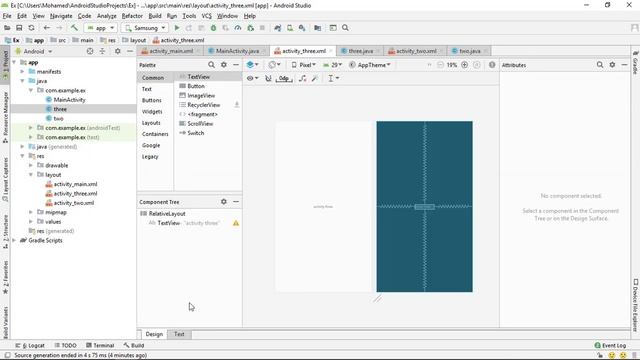
Task: Click the Search Everywhere magnifier icon
Action: 345,28
